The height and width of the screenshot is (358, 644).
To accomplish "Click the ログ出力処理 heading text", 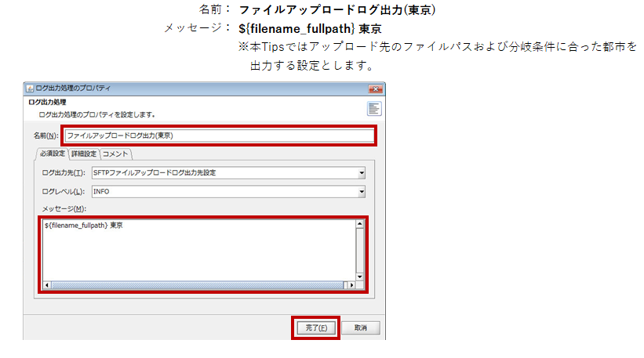I will tap(47, 102).
